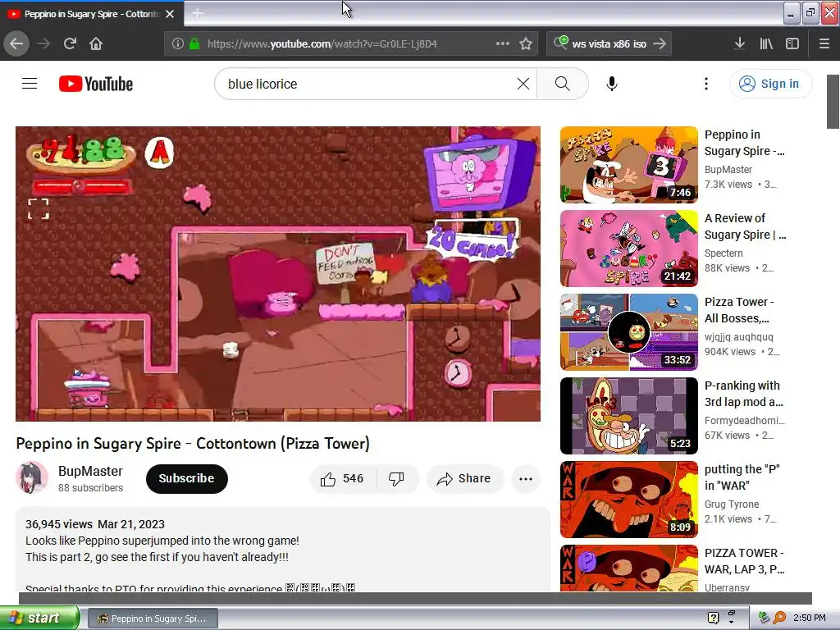The height and width of the screenshot is (630, 840).
Task: Open the Firefox hamburger menu
Action: [x=824, y=43]
